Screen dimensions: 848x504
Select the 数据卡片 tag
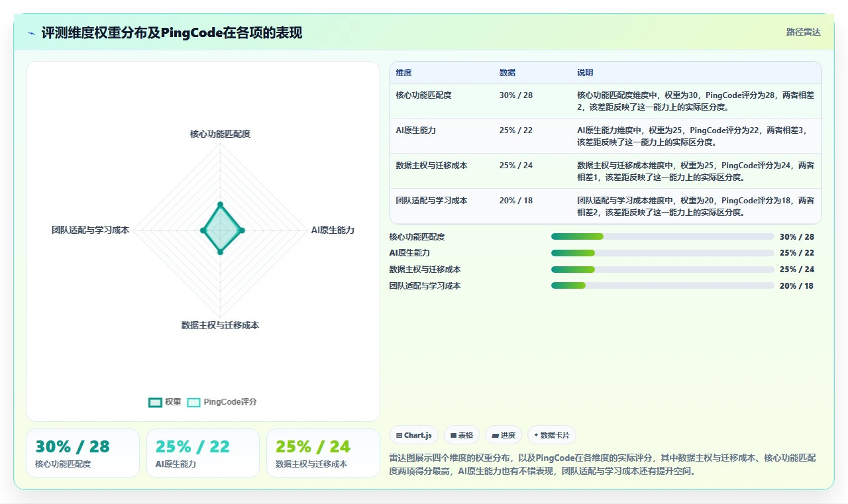[x=552, y=435]
